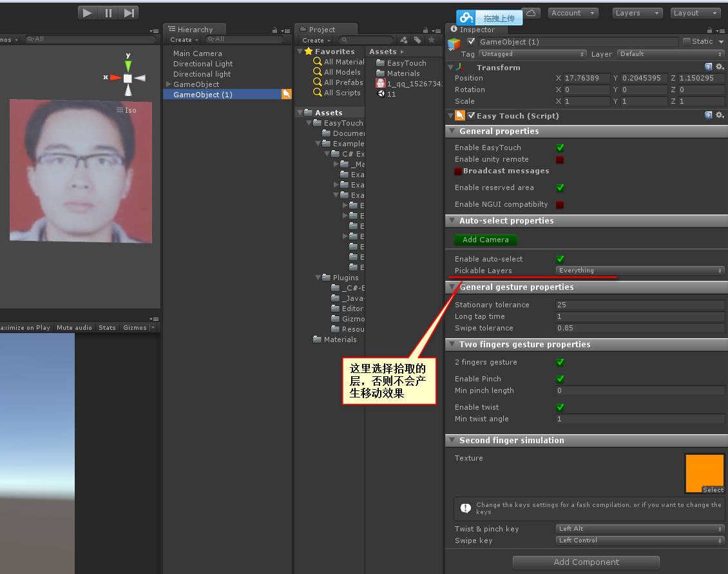Click All Scripts favorite search
The height and width of the screenshot is (574, 728).
[x=337, y=92]
